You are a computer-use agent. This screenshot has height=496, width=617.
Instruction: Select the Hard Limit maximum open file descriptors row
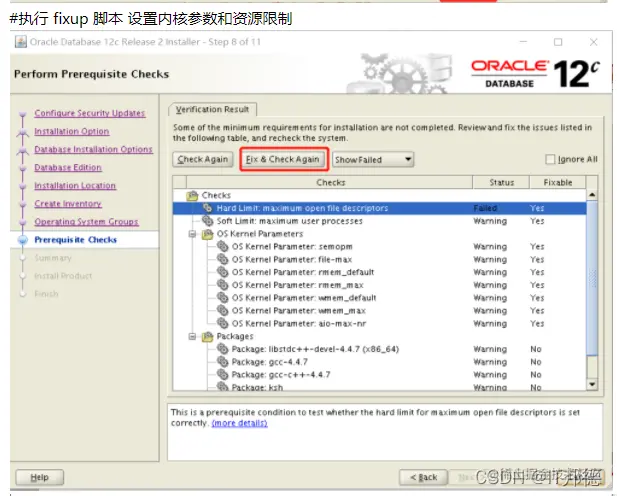tap(379, 208)
